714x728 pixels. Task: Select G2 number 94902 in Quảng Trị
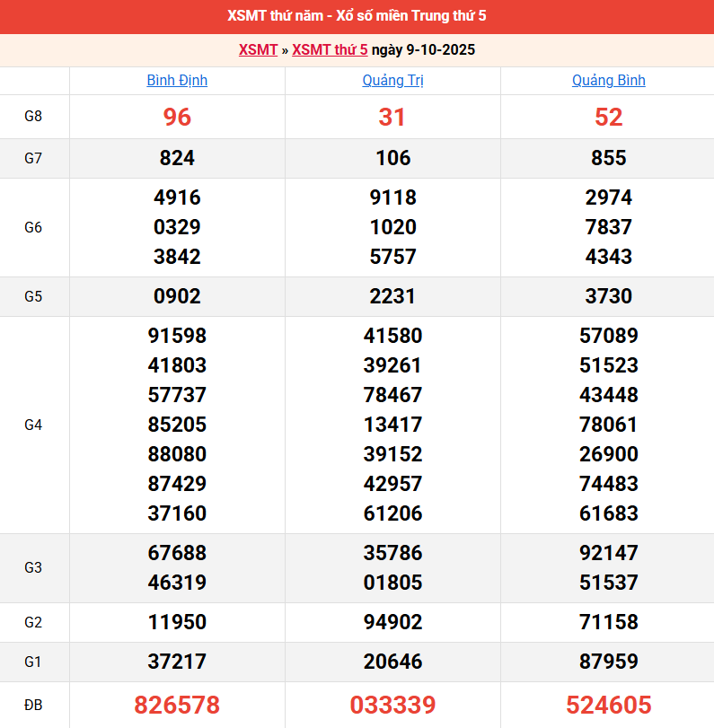point(392,623)
